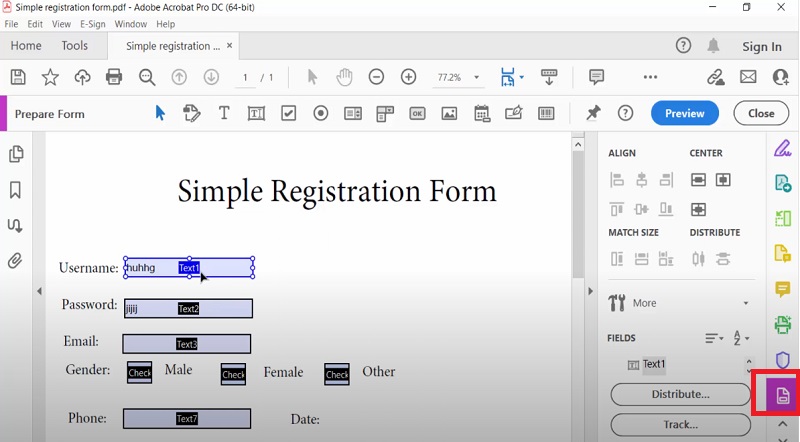Go to next page arrow
The height and width of the screenshot is (442, 800).
(x=211, y=77)
